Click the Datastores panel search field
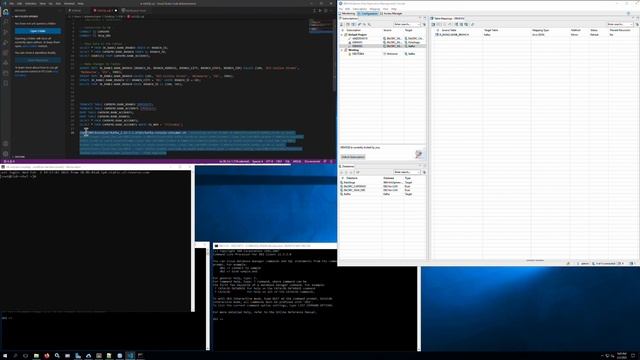 [x=407, y=172]
